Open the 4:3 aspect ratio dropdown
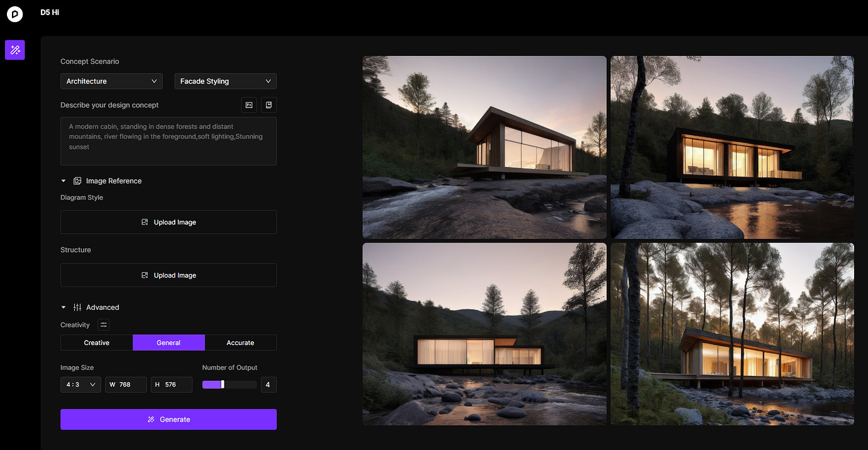The width and height of the screenshot is (868, 450). click(x=81, y=384)
